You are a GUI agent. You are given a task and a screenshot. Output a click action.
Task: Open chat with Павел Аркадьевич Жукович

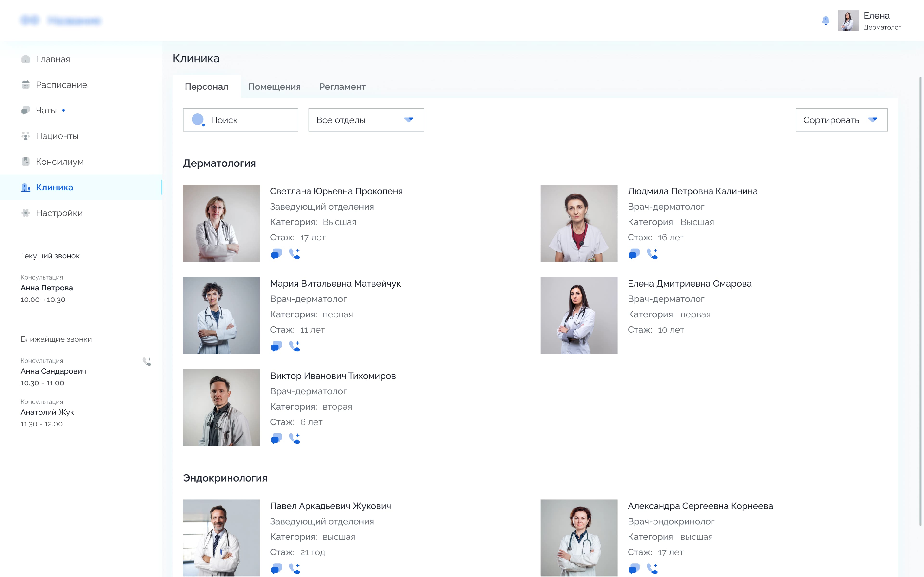coord(276,569)
